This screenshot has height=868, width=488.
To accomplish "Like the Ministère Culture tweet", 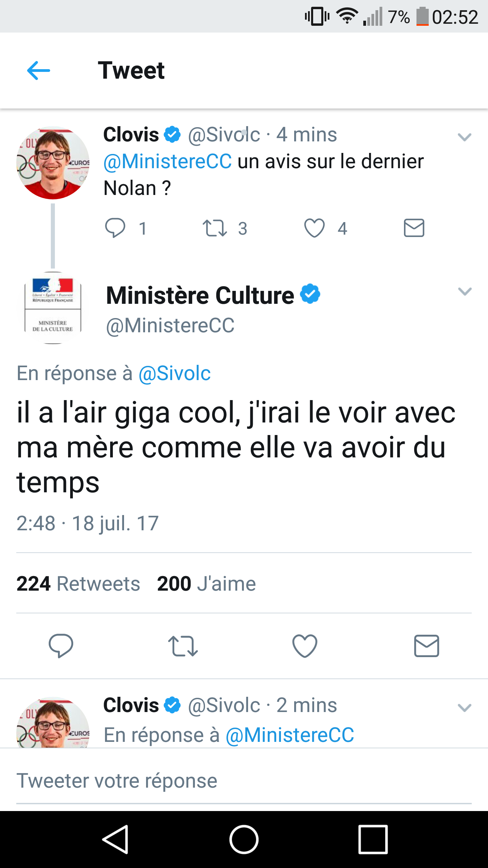I will [305, 646].
